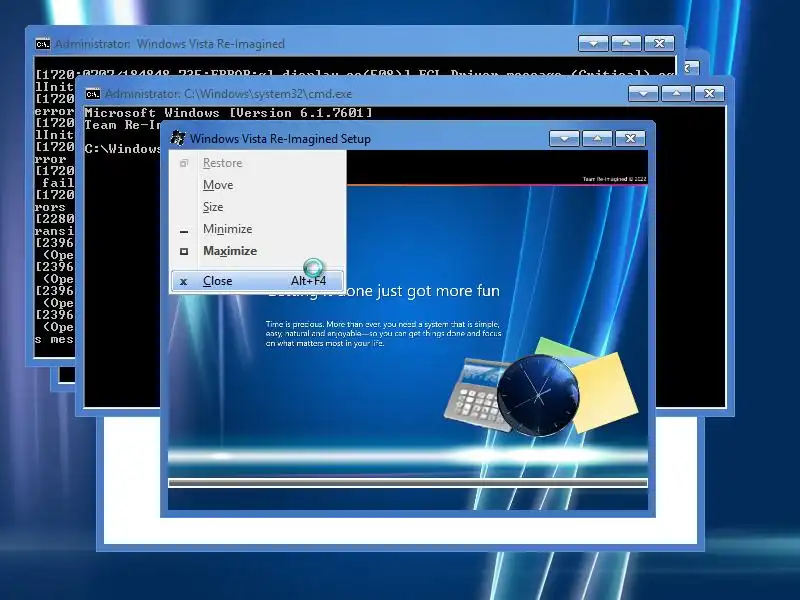The image size is (800, 600).
Task: Choose Move from the window menu
Action: click(x=257, y=185)
